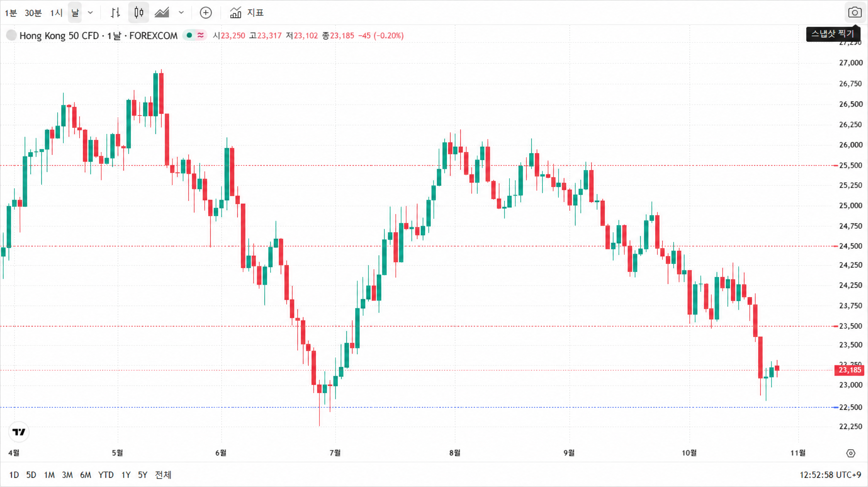Click the 시23,250 open price value

tap(229, 36)
